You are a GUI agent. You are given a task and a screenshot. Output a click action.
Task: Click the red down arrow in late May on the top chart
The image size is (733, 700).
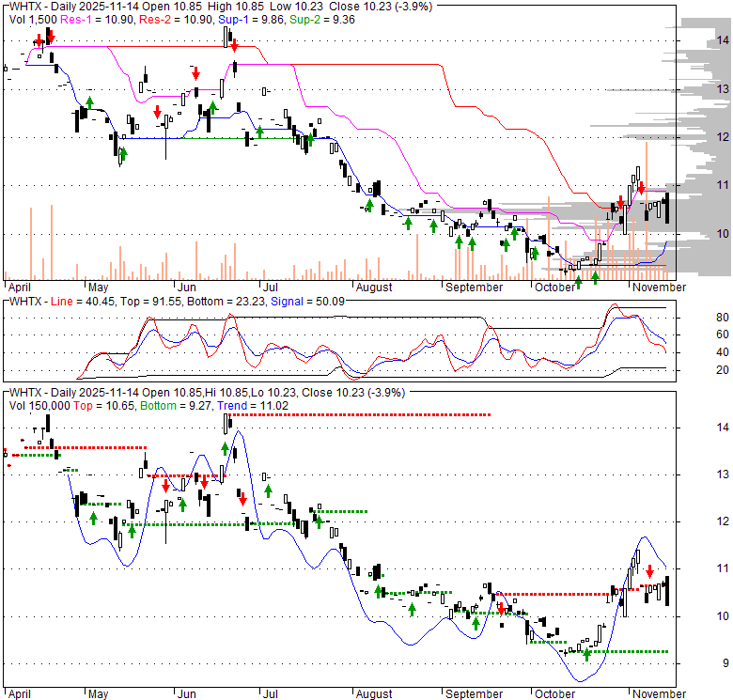[x=158, y=112]
